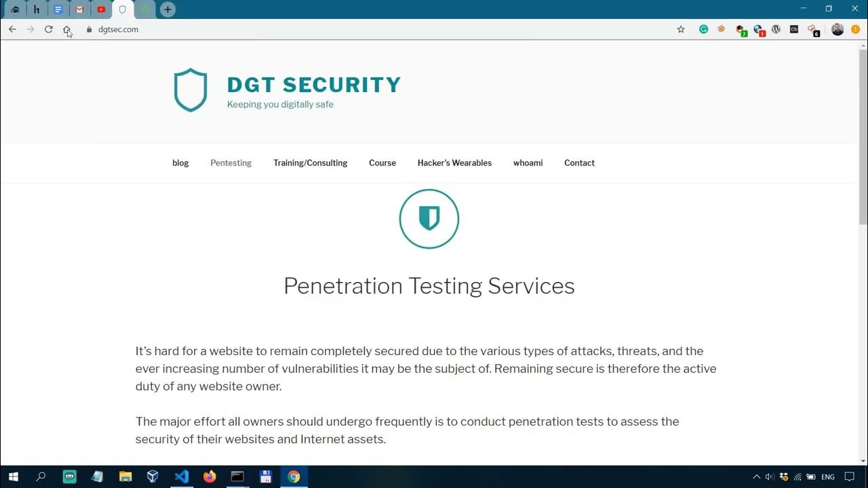Show hidden system tray icons
The height and width of the screenshot is (488, 868).
point(757,476)
